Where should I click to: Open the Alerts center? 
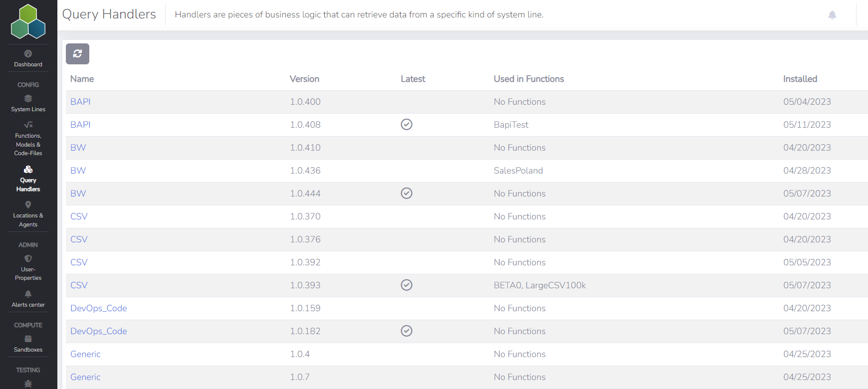tap(28, 299)
